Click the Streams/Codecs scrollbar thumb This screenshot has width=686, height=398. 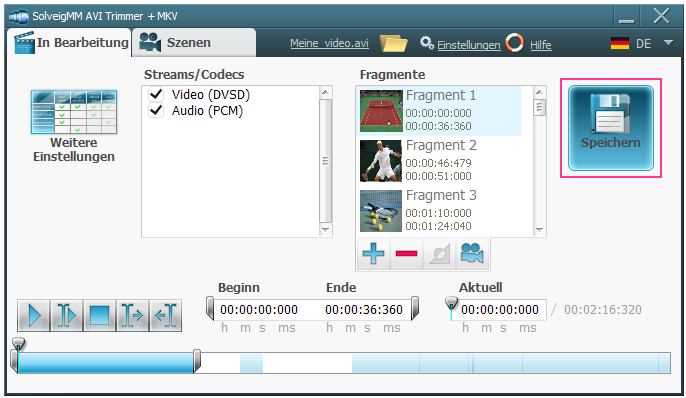[x=325, y=161]
